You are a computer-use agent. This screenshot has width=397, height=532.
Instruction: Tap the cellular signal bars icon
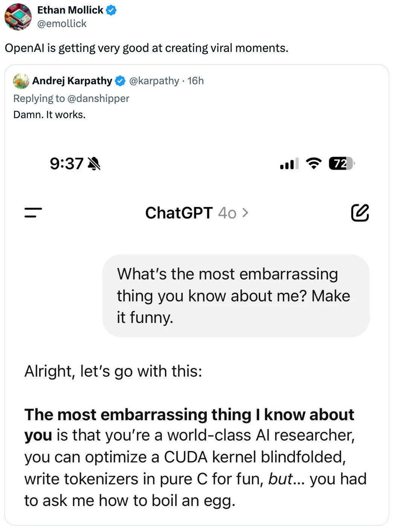coord(289,164)
